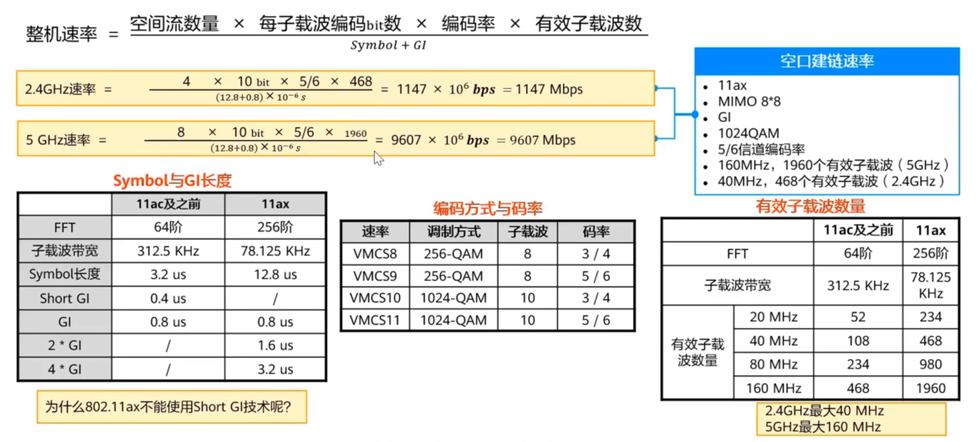The width and height of the screenshot is (980, 442).
Task: Click "FFT" row header in Symbol与GI长度 table
Action: pyautogui.click(x=65, y=228)
